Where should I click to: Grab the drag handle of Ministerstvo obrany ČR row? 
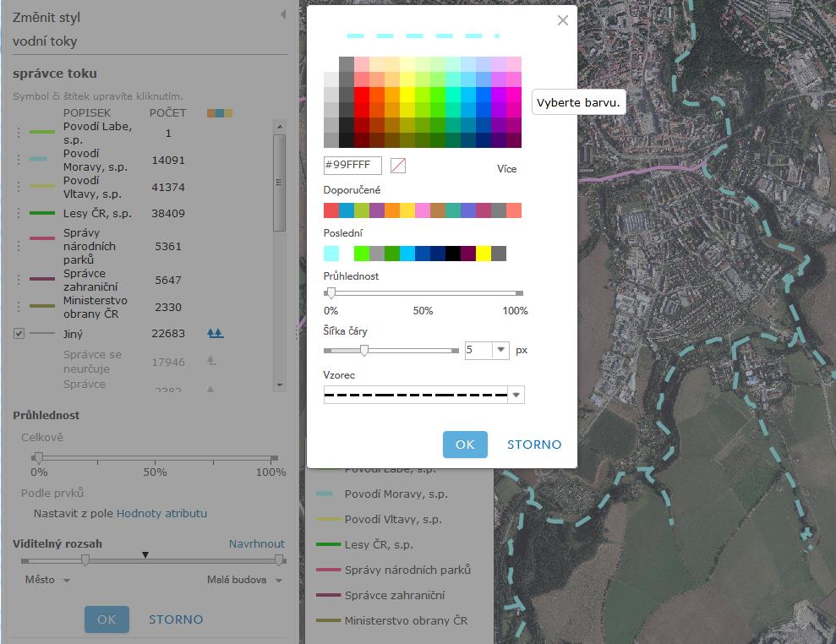tap(18, 307)
